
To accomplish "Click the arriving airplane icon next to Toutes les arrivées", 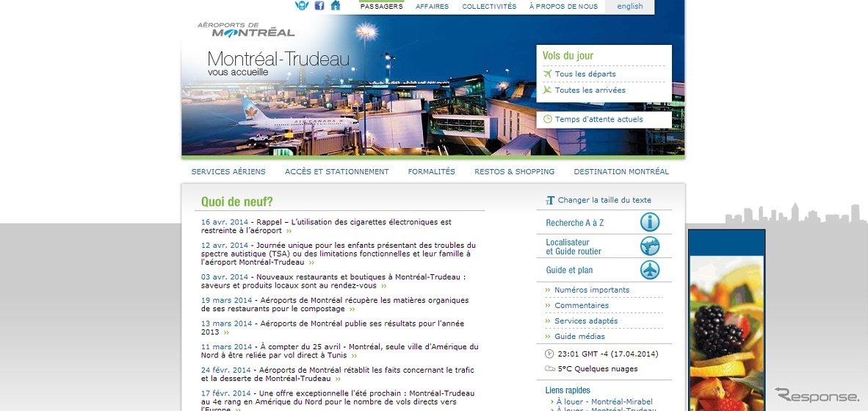I will click(548, 90).
